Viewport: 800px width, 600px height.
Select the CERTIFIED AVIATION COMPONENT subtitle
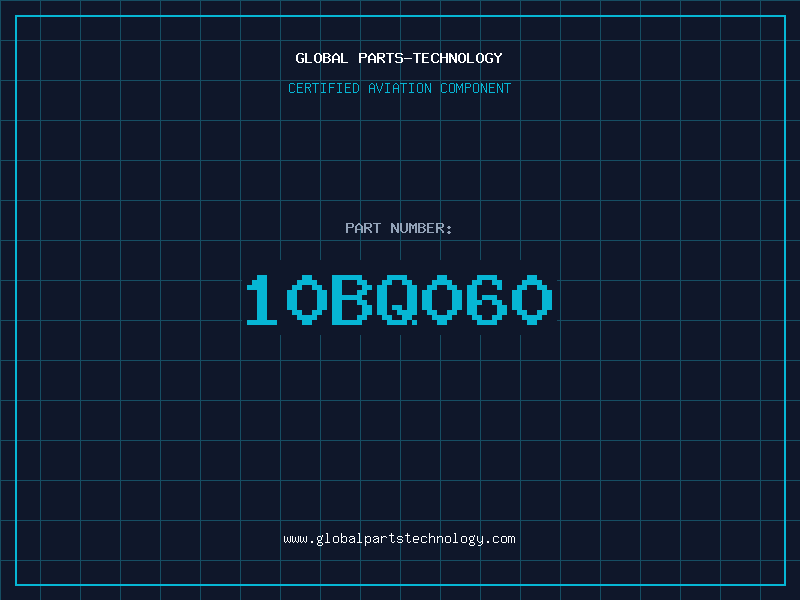point(399,88)
